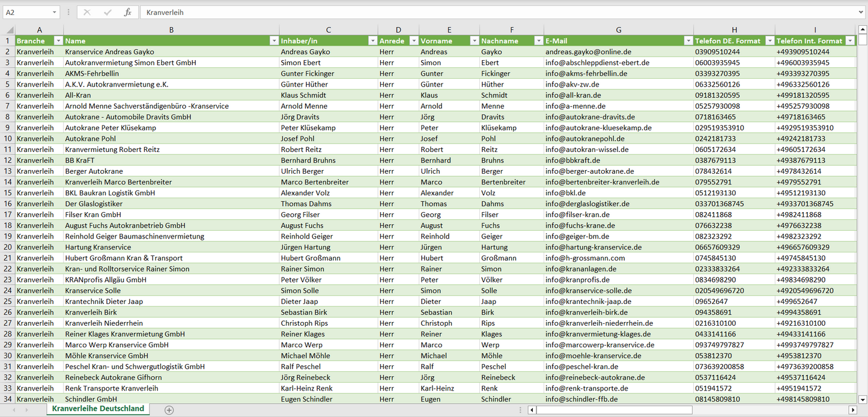868x417 pixels.
Task: Open the Anrede filter dropdown arrow
Action: [413, 41]
